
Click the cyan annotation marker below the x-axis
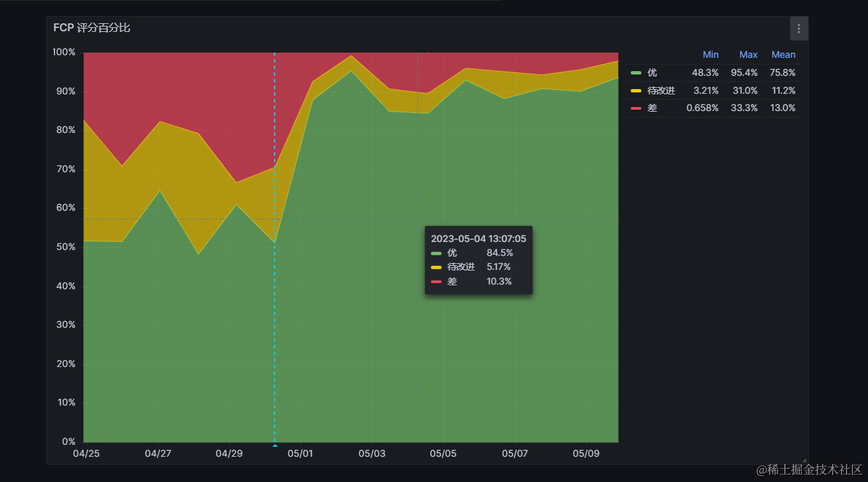point(274,443)
